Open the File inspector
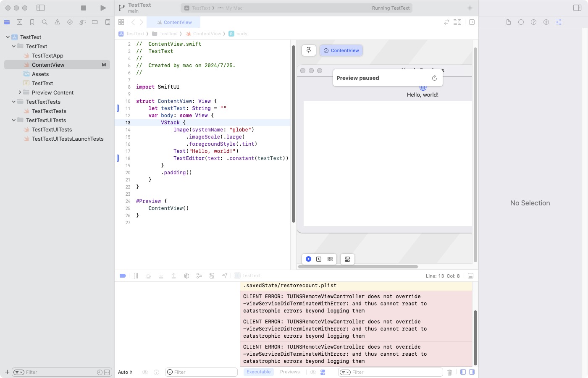588x378 pixels. (x=508, y=22)
